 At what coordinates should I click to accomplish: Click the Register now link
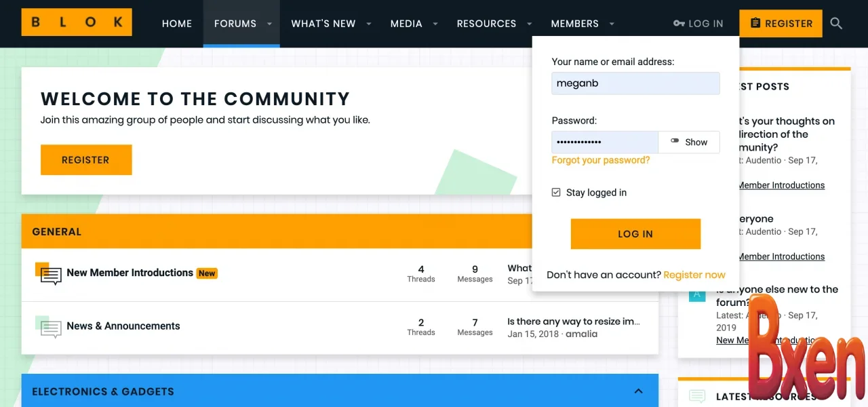[x=694, y=275]
